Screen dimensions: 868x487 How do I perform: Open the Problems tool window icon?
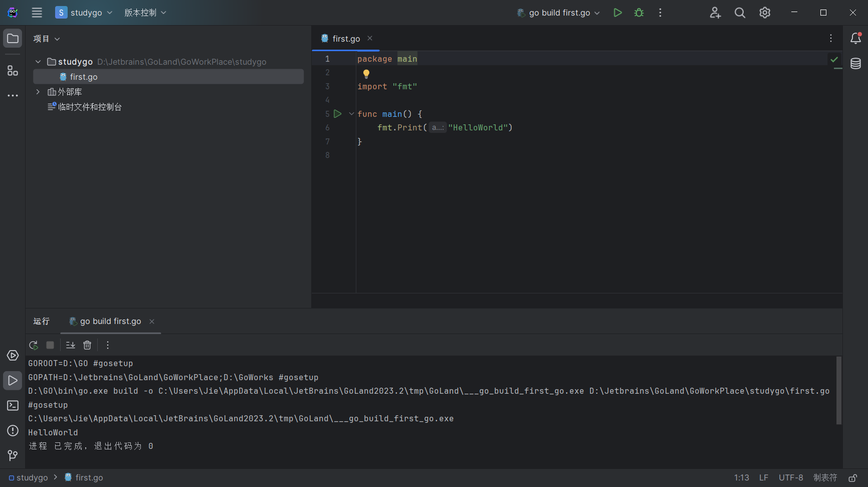click(13, 431)
